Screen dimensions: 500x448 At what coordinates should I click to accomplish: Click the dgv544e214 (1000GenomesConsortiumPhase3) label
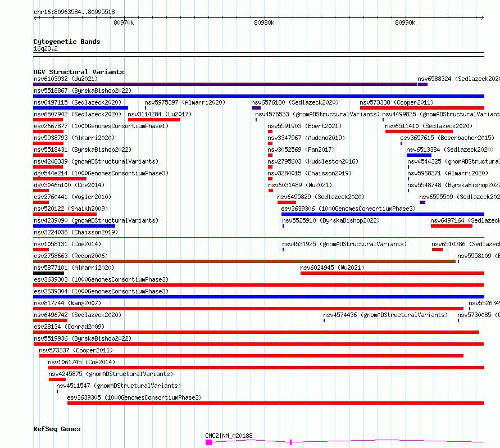(101, 173)
